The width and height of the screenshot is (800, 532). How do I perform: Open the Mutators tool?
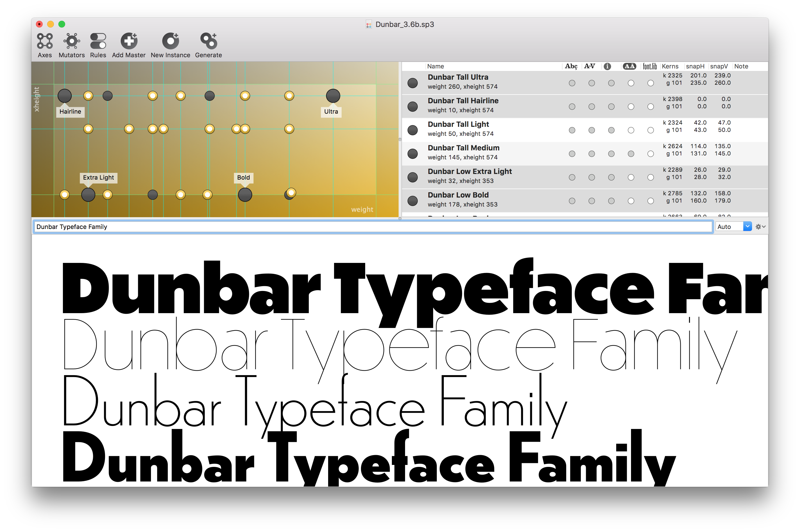72,45
